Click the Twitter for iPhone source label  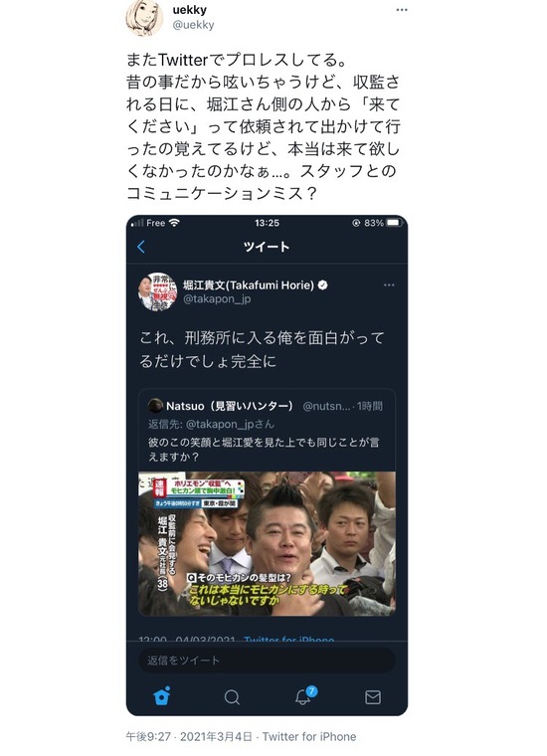tap(309, 737)
